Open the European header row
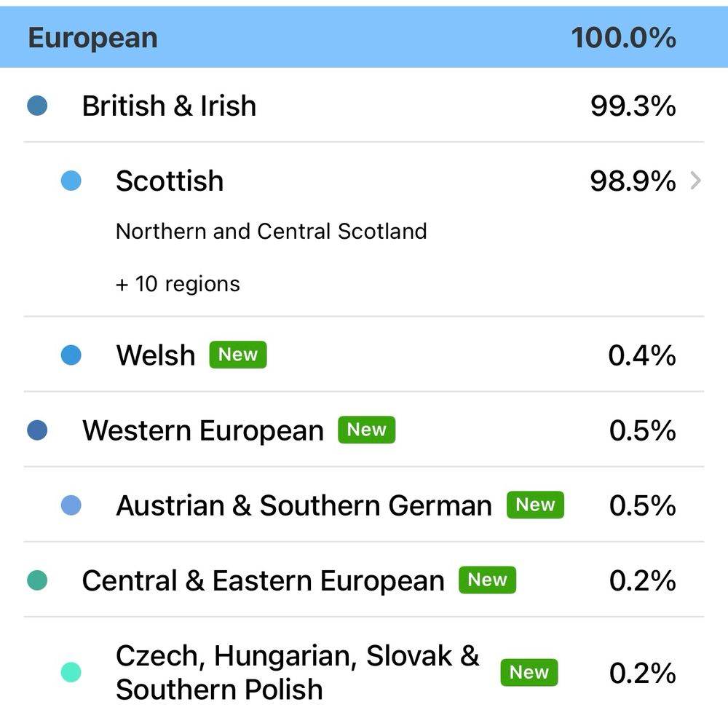This screenshot has height=718, width=728. [x=92, y=38]
